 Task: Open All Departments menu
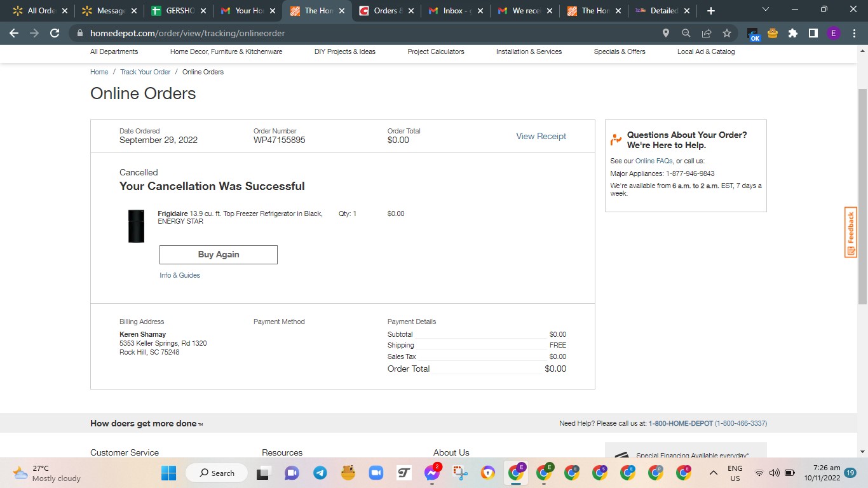click(114, 51)
